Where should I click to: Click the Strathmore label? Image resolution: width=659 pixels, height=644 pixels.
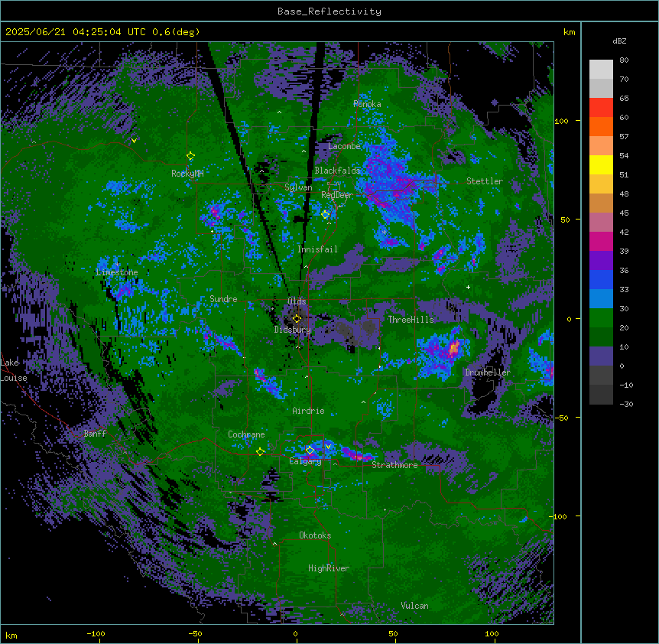point(394,465)
